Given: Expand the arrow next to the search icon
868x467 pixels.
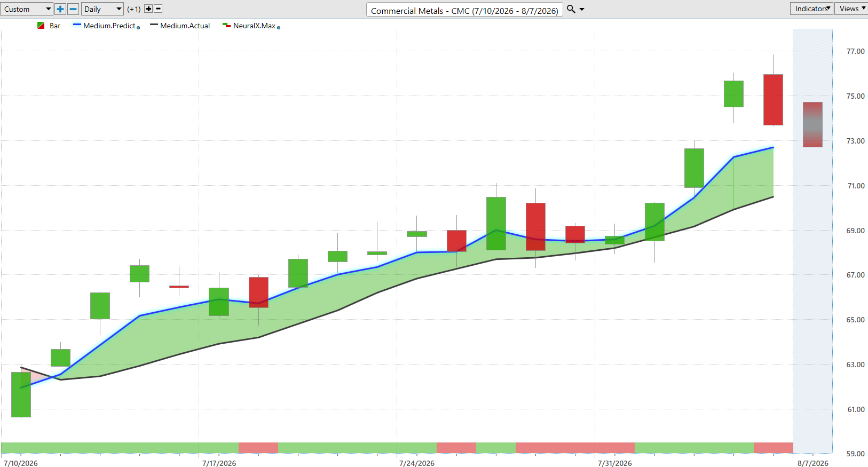Looking at the screenshot, I should (x=582, y=9).
